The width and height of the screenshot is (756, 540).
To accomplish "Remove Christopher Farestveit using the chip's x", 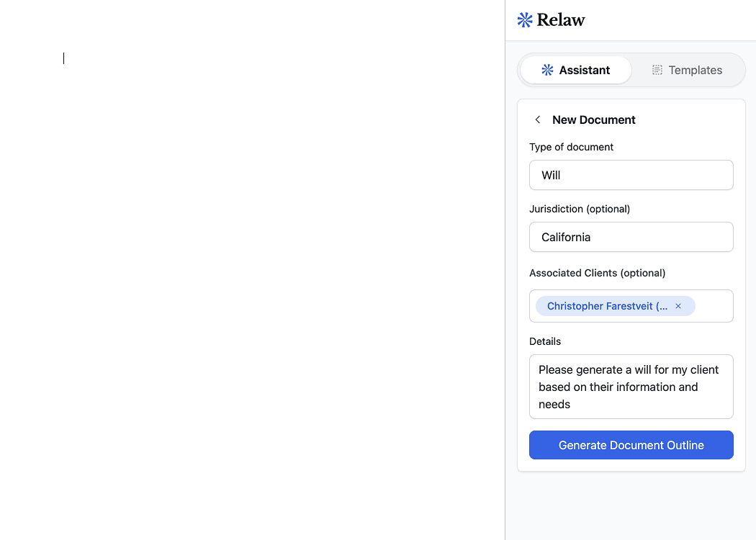I will (678, 306).
